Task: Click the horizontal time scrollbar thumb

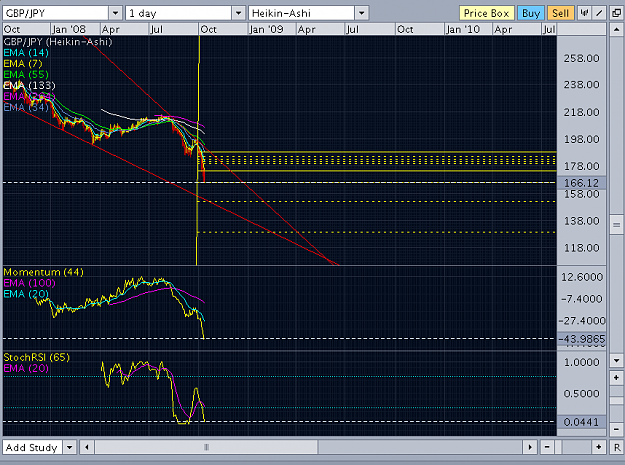Action: point(206,447)
